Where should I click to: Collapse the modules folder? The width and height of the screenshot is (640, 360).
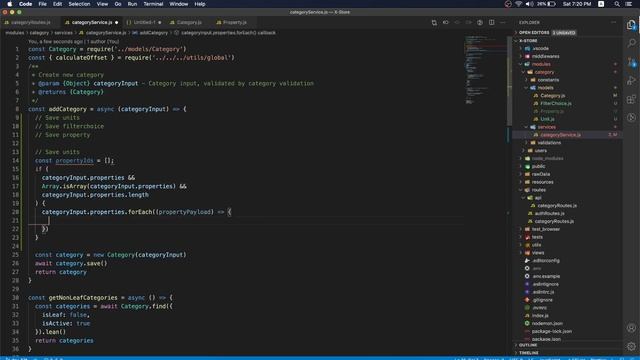click(541, 64)
